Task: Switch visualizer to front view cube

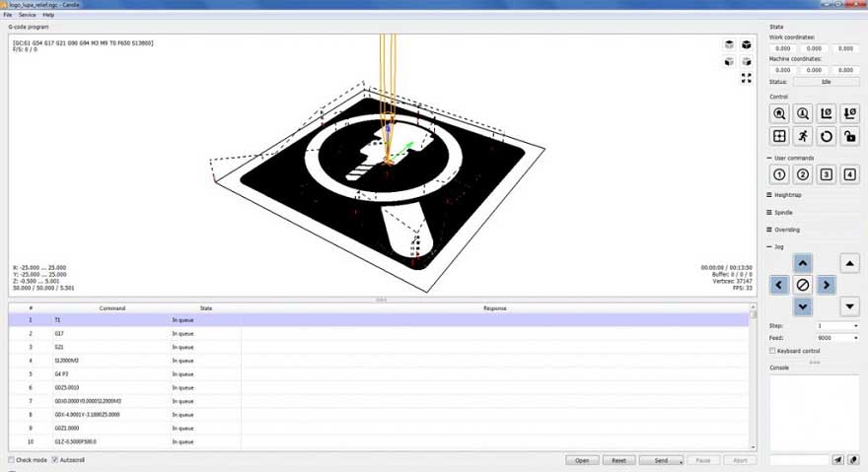Action: tap(729, 61)
